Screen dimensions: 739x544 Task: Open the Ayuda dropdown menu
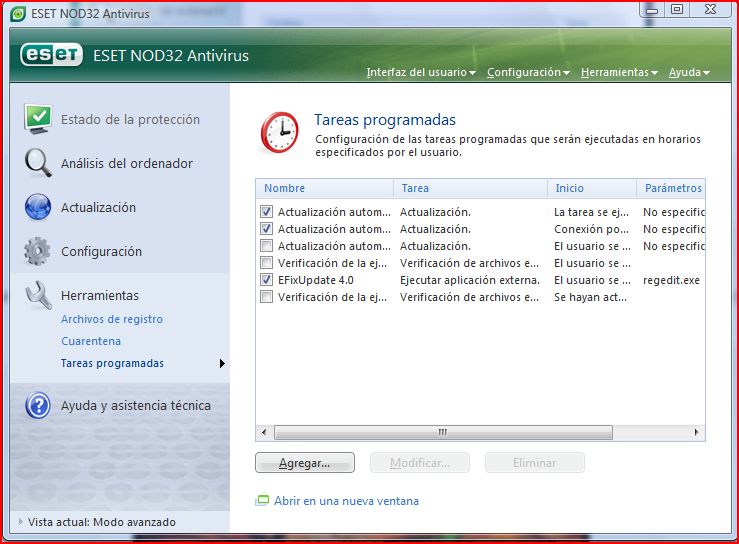689,72
